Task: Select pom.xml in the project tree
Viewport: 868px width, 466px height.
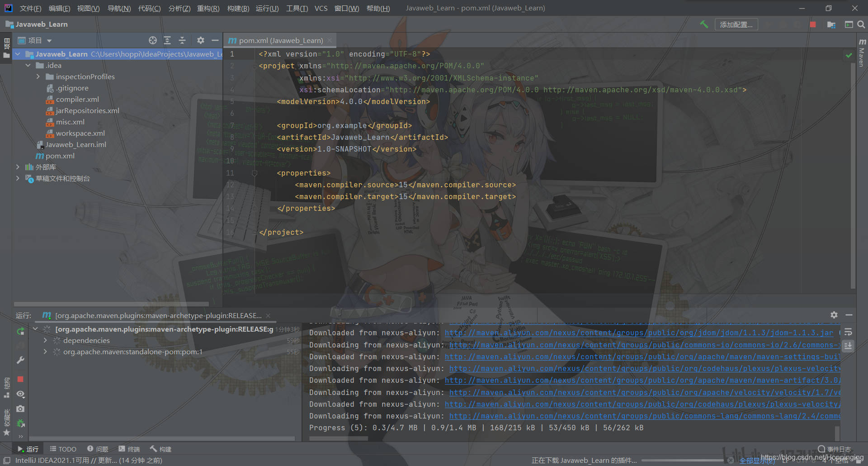Action: coord(60,156)
